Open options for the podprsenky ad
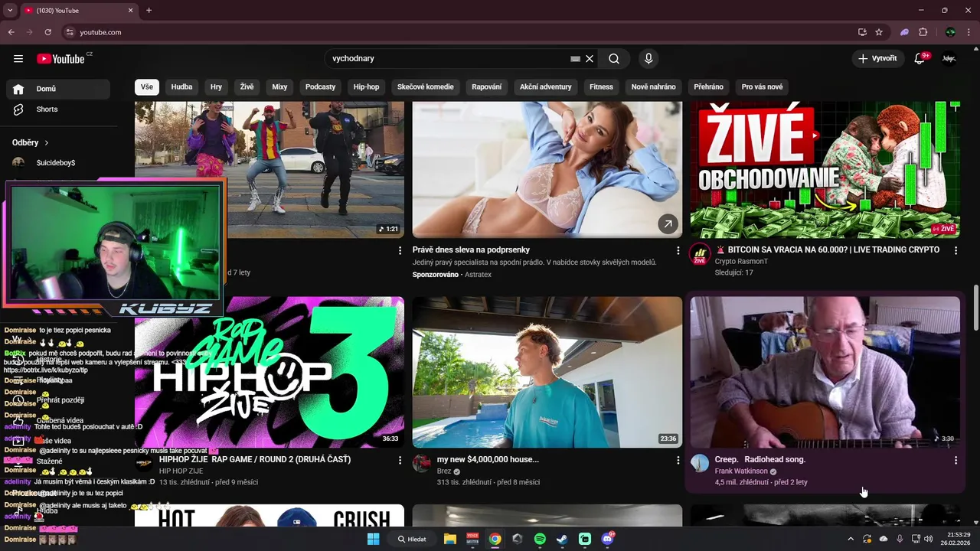 [678, 250]
